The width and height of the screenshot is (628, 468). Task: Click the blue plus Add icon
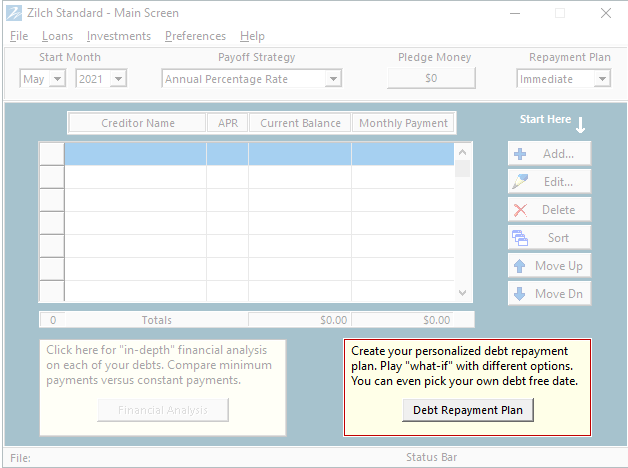coord(520,154)
